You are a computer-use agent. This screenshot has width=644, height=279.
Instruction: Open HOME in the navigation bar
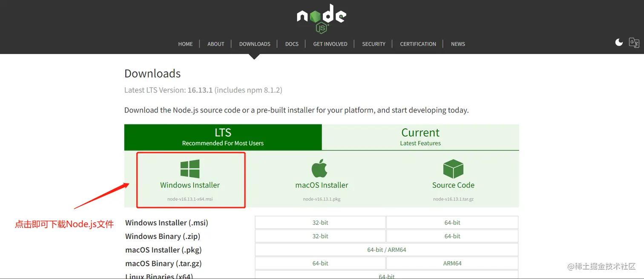pos(185,44)
